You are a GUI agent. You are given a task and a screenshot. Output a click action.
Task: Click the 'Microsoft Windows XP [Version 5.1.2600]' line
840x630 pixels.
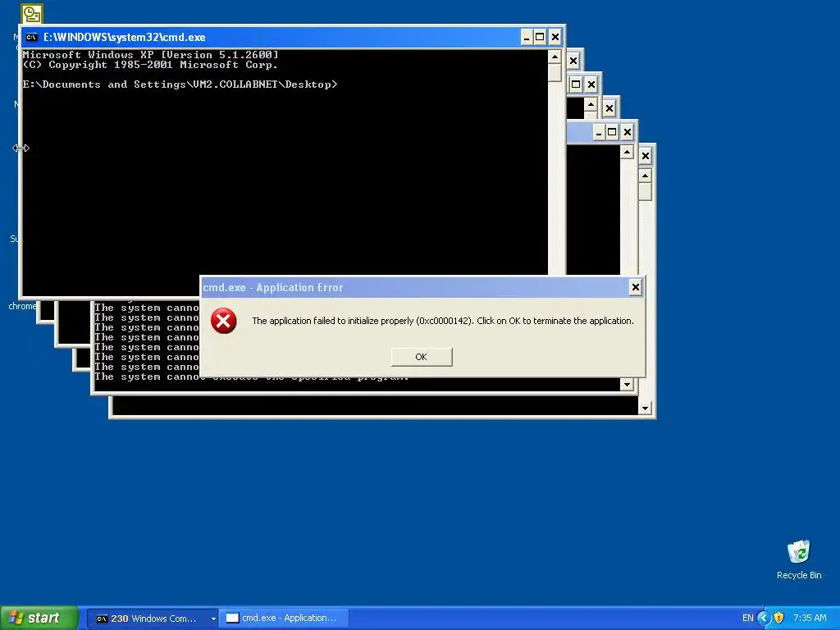tap(151, 55)
